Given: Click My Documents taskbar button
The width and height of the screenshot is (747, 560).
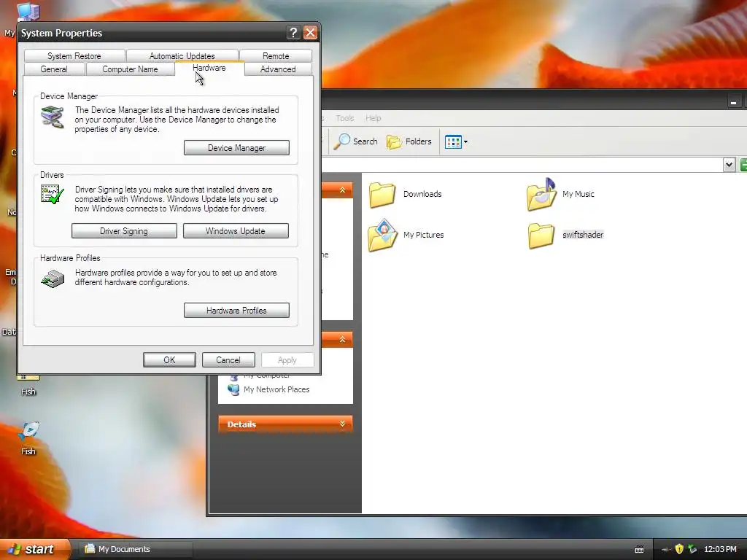Looking at the screenshot, I should [x=135, y=549].
